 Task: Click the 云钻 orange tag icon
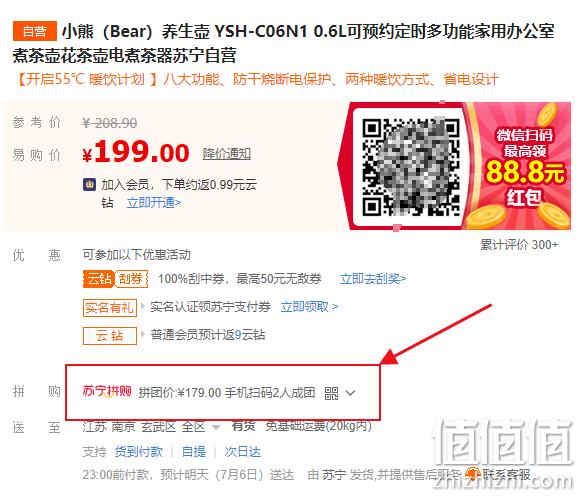(98, 279)
